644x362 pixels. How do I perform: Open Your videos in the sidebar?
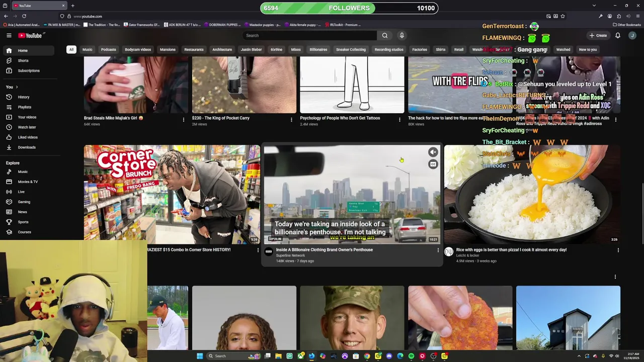[x=28, y=117]
